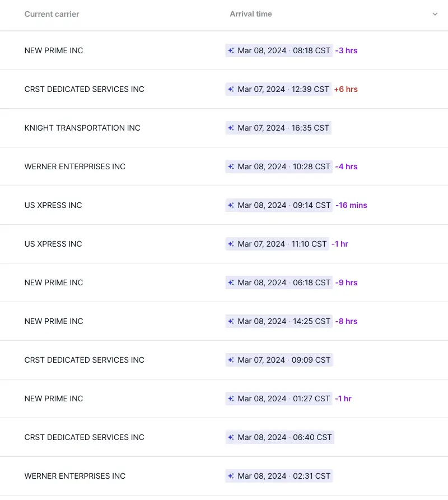Click sparkle icon beside 02:31 CST arrival
The height and width of the screenshot is (500, 448).
[x=231, y=476]
